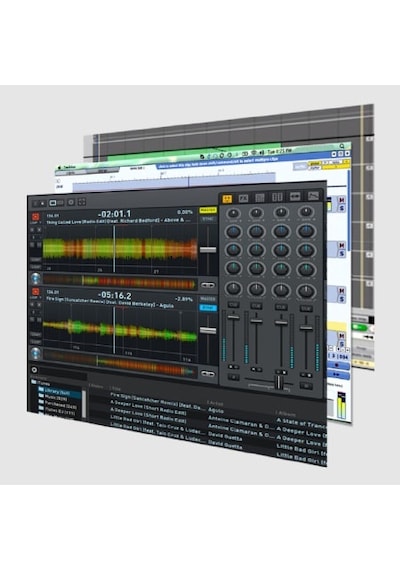Click the bottom deck time display -05:16.2
This screenshot has width=400, height=570.
pos(115,295)
